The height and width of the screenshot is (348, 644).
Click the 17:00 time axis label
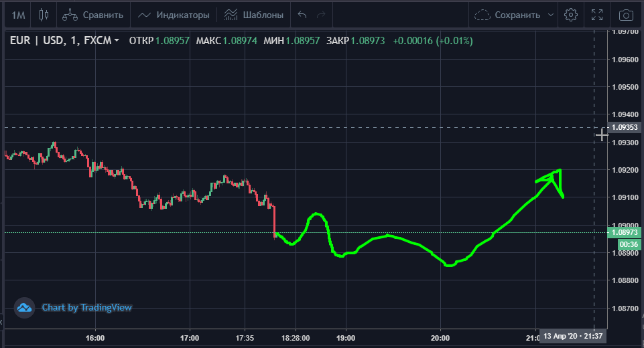[190, 338]
